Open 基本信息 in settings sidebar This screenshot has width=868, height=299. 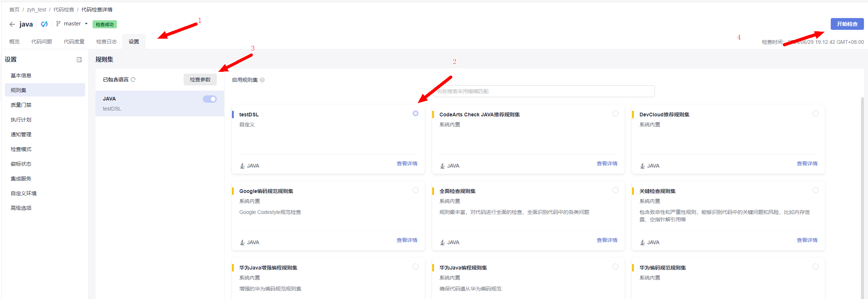[x=45, y=75]
